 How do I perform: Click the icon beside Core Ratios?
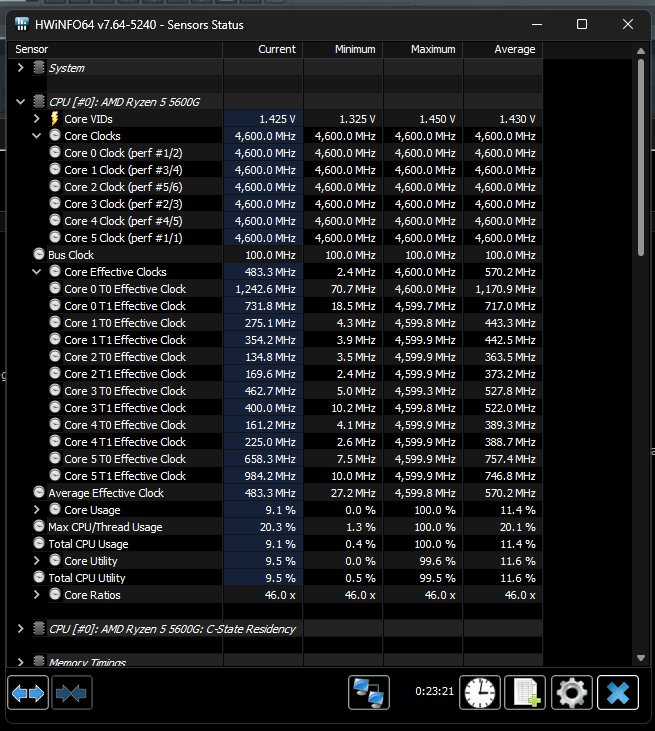tap(55, 594)
